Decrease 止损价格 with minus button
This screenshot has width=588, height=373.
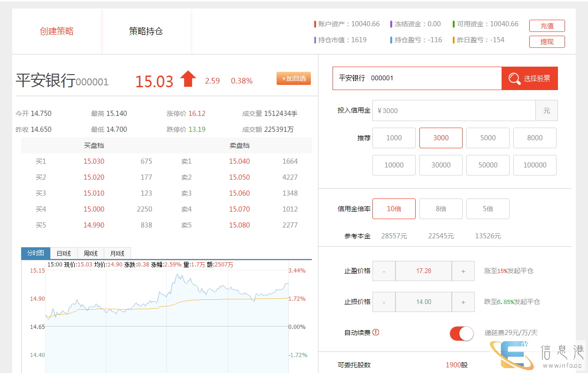click(384, 302)
